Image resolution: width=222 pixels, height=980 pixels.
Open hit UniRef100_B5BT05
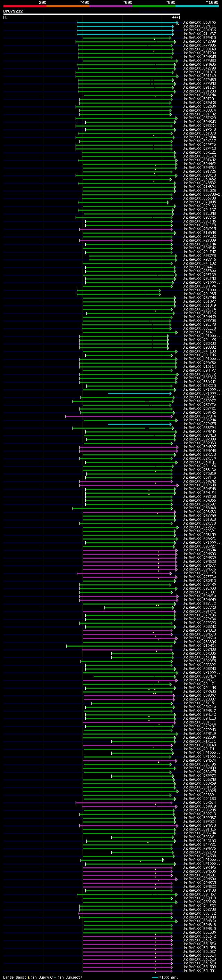199,23
